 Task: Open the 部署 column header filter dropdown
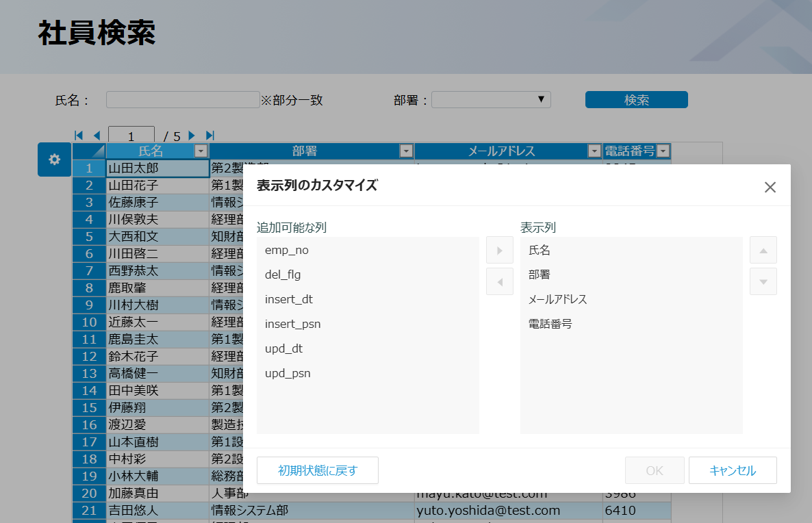click(406, 151)
